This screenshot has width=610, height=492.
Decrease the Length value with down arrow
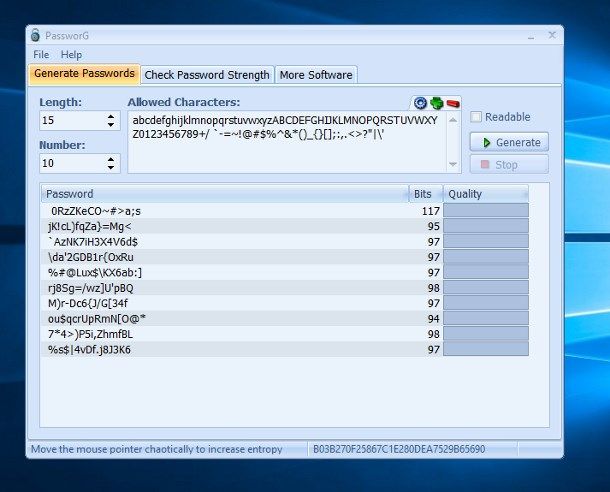111,125
